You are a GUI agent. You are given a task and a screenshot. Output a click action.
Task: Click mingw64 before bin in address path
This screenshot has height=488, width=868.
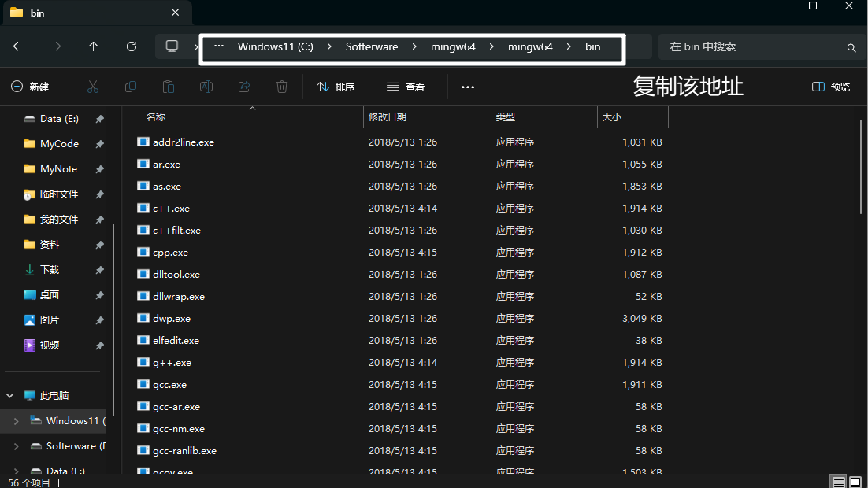click(530, 46)
